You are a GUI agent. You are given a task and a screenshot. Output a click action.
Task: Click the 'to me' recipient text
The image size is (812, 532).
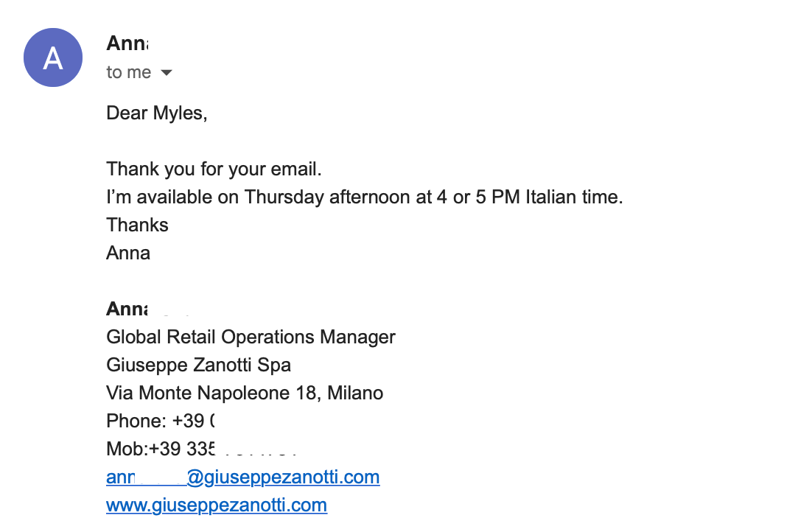pyautogui.click(x=129, y=72)
